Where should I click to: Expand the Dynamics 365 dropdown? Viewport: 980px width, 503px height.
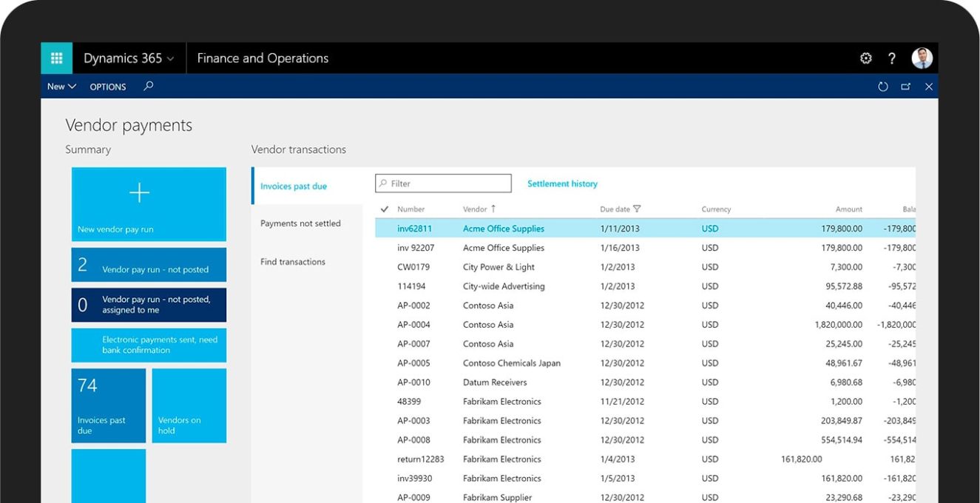pos(129,58)
